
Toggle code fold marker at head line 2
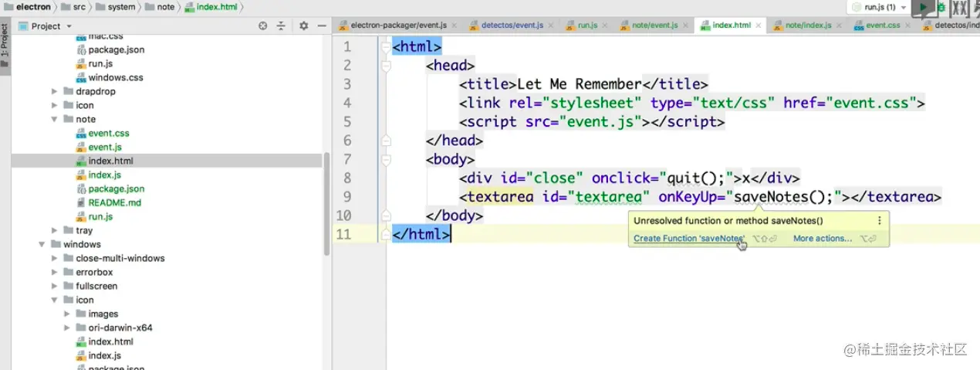(x=386, y=66)
